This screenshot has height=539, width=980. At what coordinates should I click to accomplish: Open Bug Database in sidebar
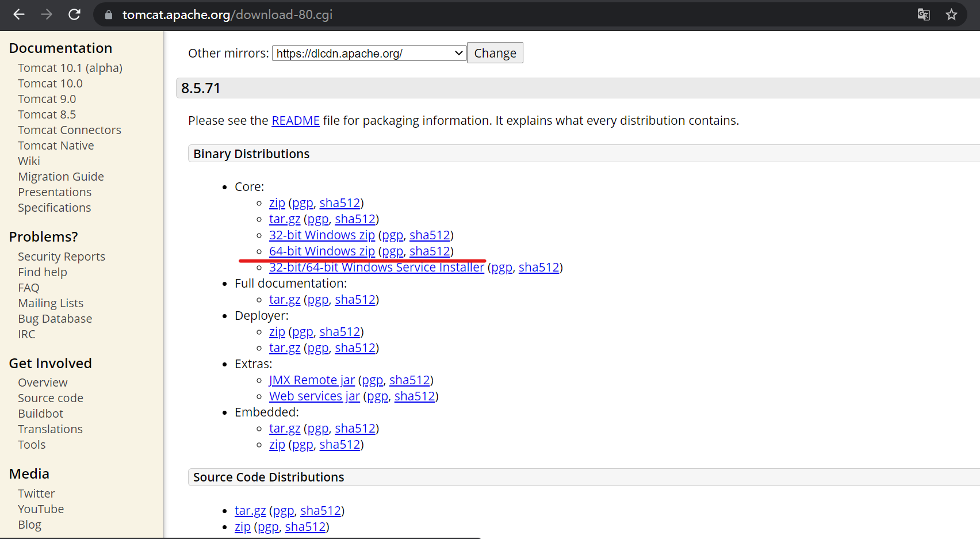[55, 319]
